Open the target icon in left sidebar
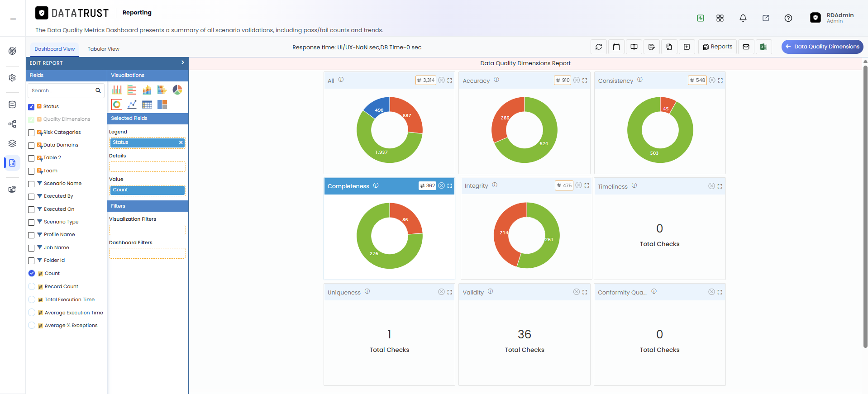 pyautogui.click(x=12, y=51)
